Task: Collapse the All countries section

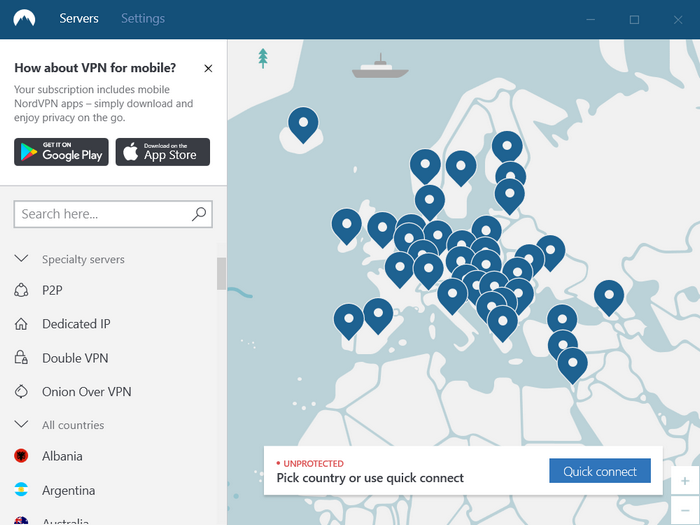Action: point(21,424)
